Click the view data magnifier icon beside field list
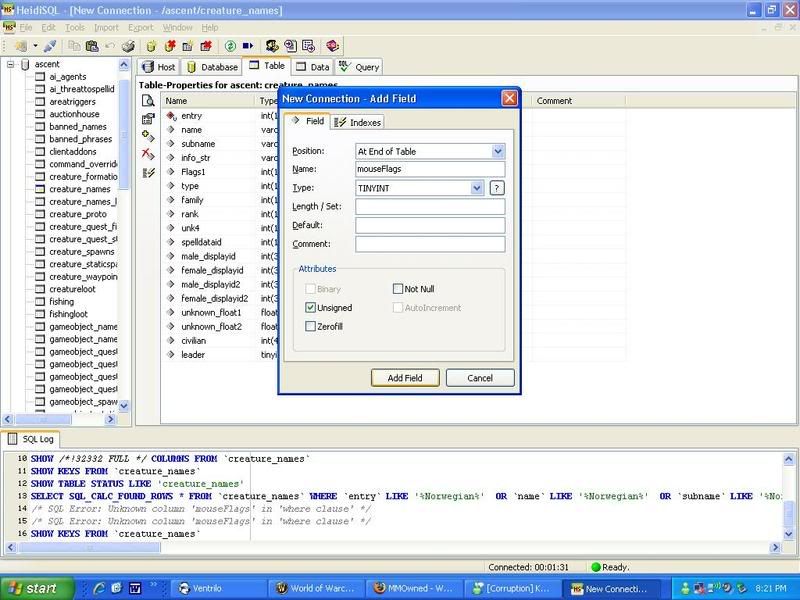Image resolution: width=800 pixels, height=600 pixels. tap(148, 101)
